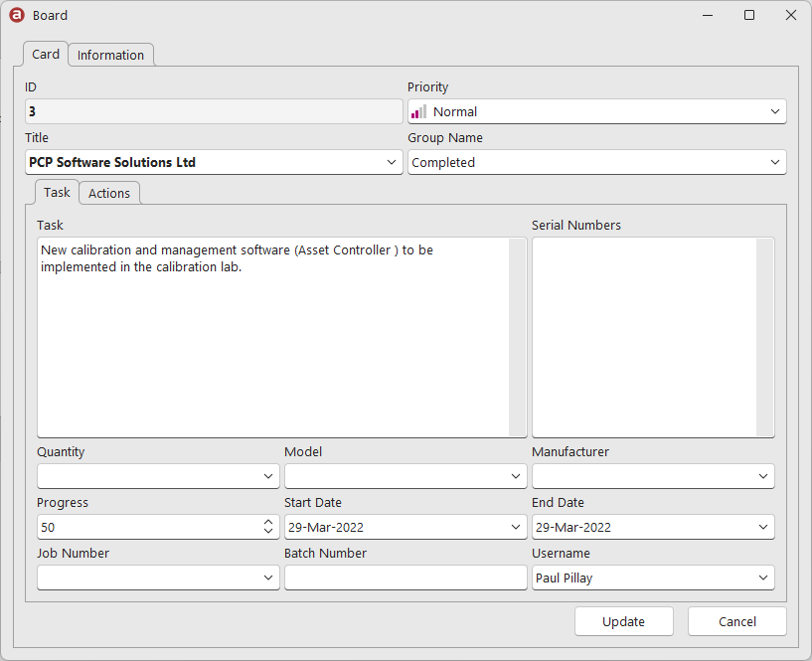Maximize the Board window
Screen dimensions: 812x661
pos(748,16)
